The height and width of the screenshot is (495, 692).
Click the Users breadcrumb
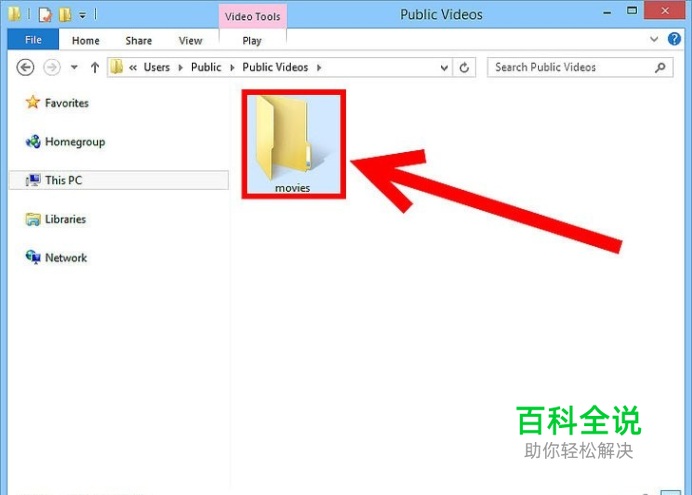157,67
